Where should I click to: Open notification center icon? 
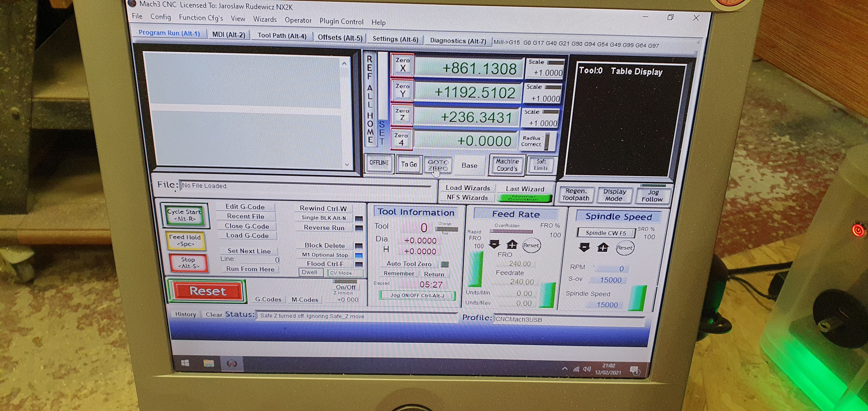pyautogui.click(x=634, y=371)
